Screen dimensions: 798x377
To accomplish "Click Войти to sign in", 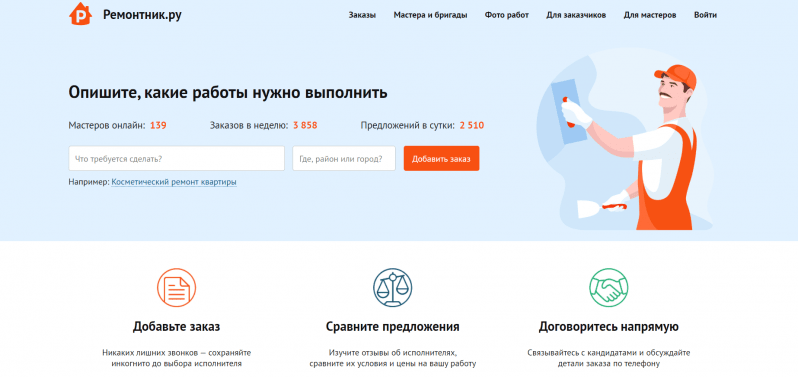I will [705, 15].
